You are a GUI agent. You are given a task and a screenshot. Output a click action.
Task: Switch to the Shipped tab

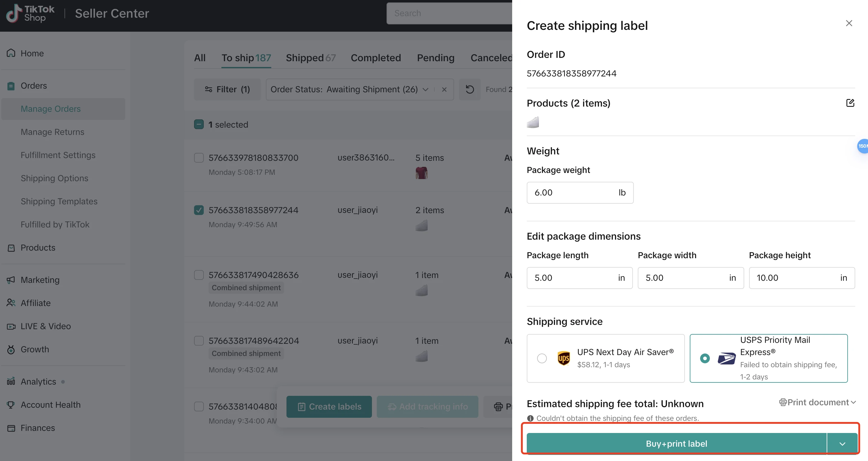(x=310, y=58)
